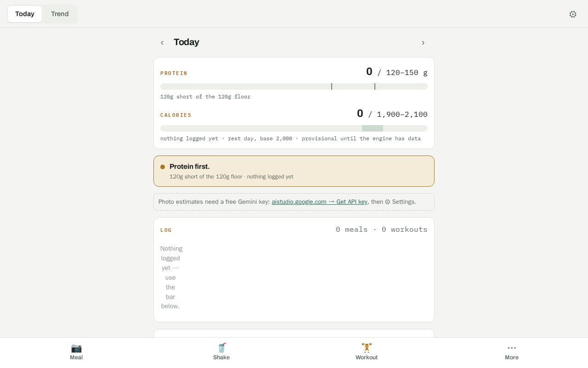588x368 pixels.
Task: Open settings via the gear icon
Action: (x=573, y=14)
